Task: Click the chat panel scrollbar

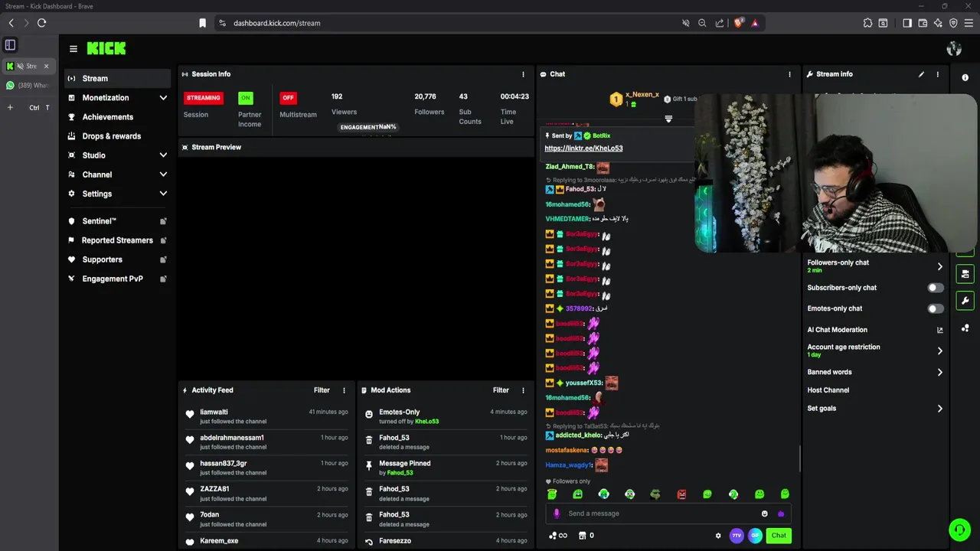Action: pyautogui.click(x=800, y=458)
